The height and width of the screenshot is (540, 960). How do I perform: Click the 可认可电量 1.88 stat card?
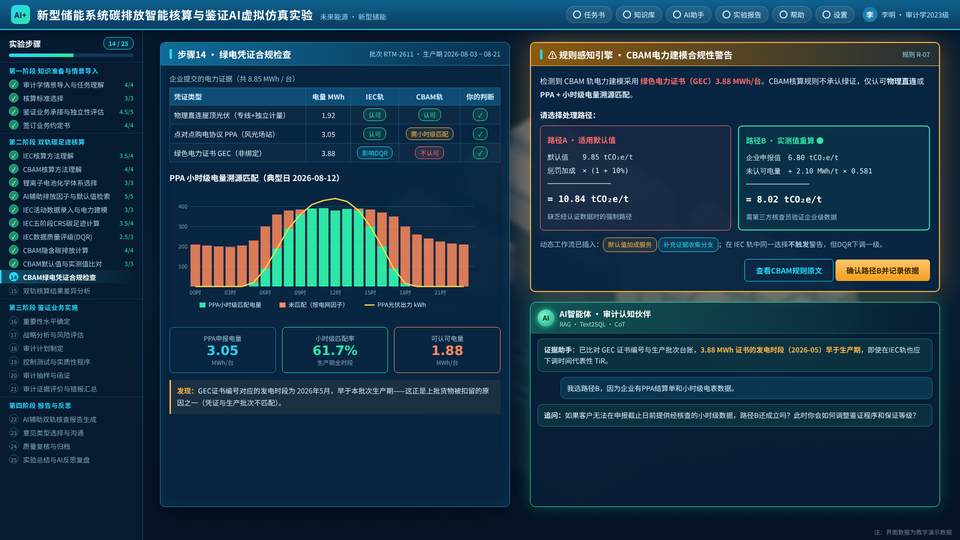(x=447, y=350)
